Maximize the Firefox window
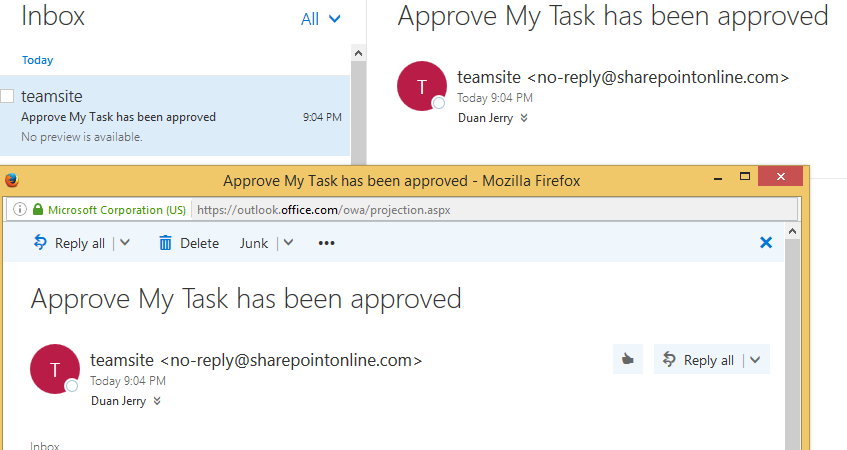This screenshot has width=847, height=450. coord(745,177)
